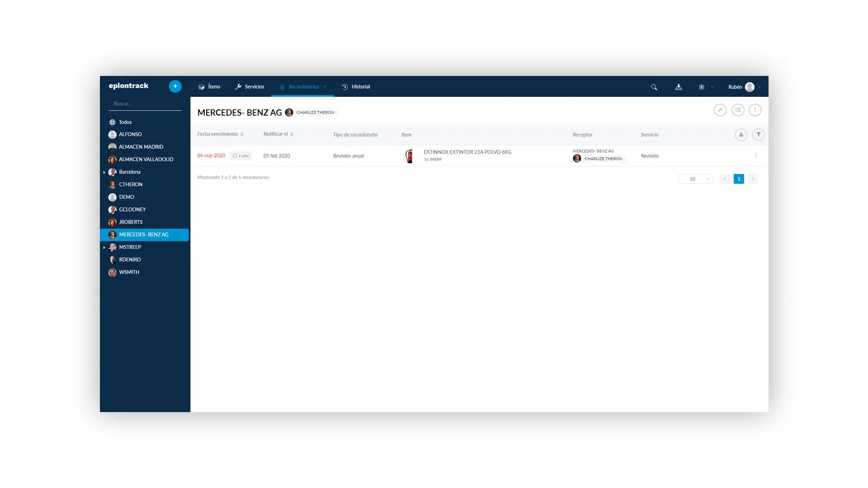Image resolution: width=868 pixels, height=488 pixels.
Task: Click the transfer icon beside edit pencil
Action: coord(738,110)
